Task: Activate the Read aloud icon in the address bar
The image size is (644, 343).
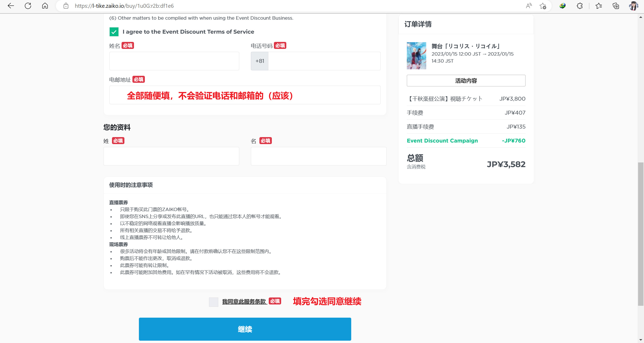Action: tap(529, 6)
